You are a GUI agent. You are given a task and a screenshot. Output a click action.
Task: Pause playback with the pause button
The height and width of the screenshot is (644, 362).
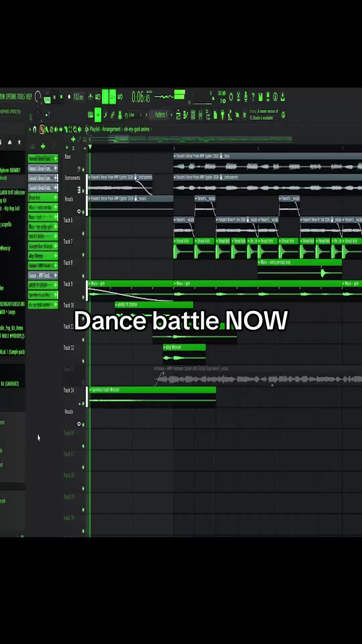coord(54,97)
